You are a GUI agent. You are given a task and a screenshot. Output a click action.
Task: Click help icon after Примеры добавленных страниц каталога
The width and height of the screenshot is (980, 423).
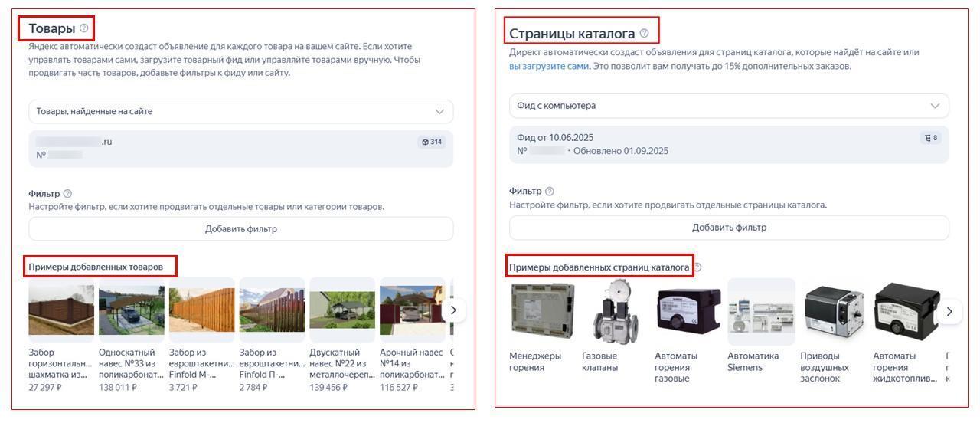[697, 267]
